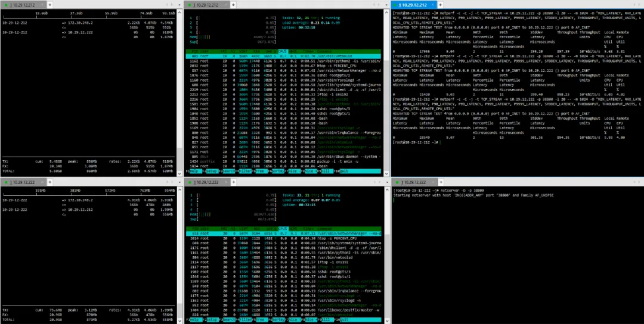Toggle F4 Filter in lower htop
This screenshot has width=644, height=324.
point(243,319)
